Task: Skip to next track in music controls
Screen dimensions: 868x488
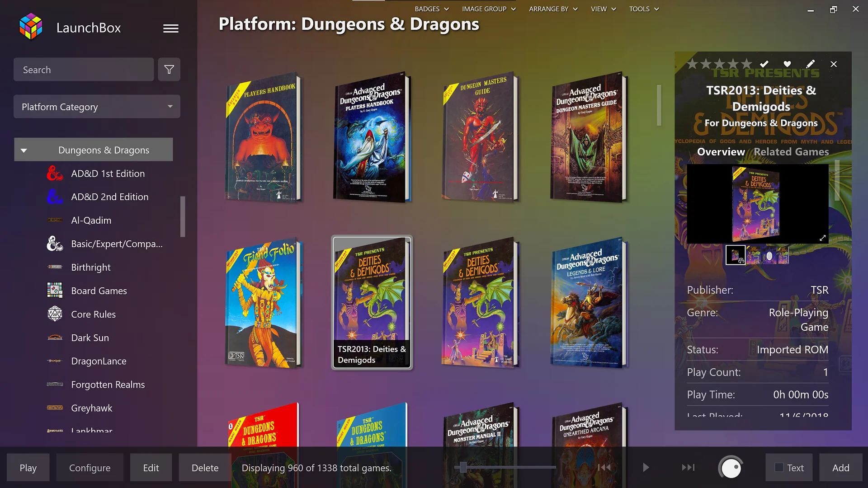Action: (x=688, y=467)
